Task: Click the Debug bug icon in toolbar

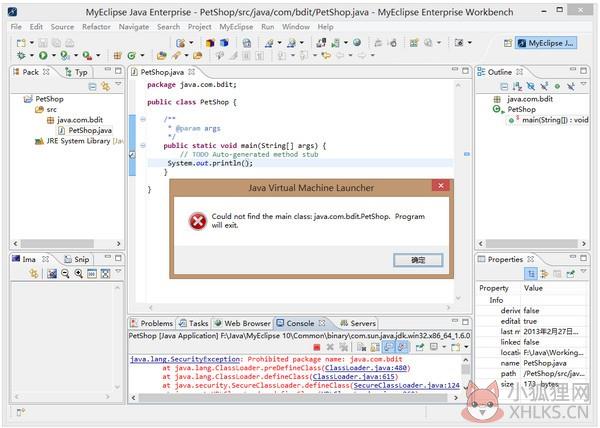Action: point(21,56)
